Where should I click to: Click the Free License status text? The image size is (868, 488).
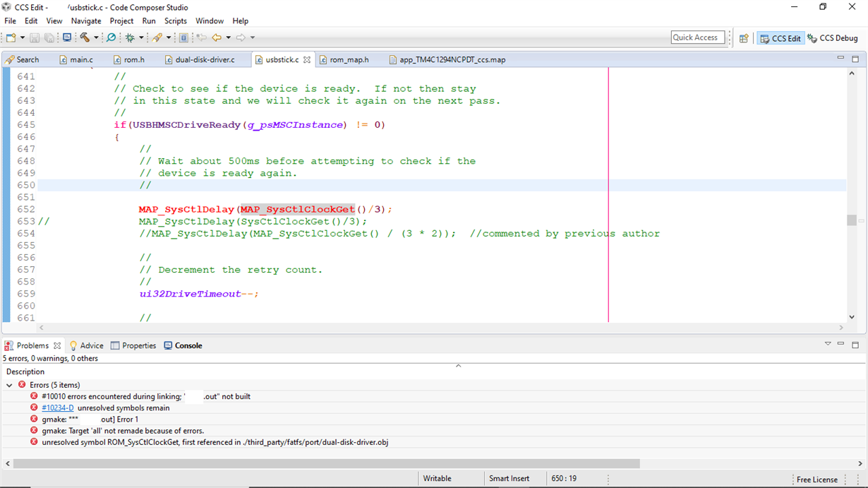[817, 480]
